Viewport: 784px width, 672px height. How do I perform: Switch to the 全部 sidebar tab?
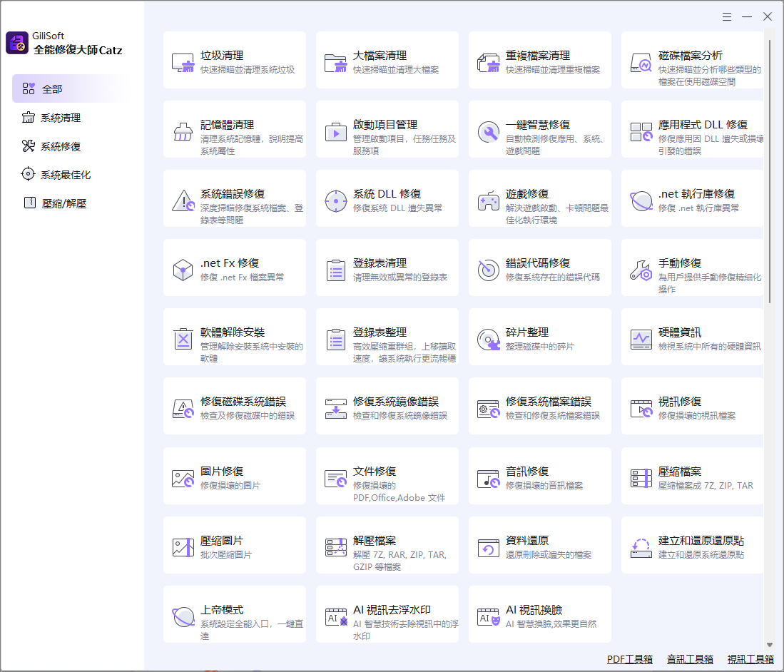tap(52, 89)
